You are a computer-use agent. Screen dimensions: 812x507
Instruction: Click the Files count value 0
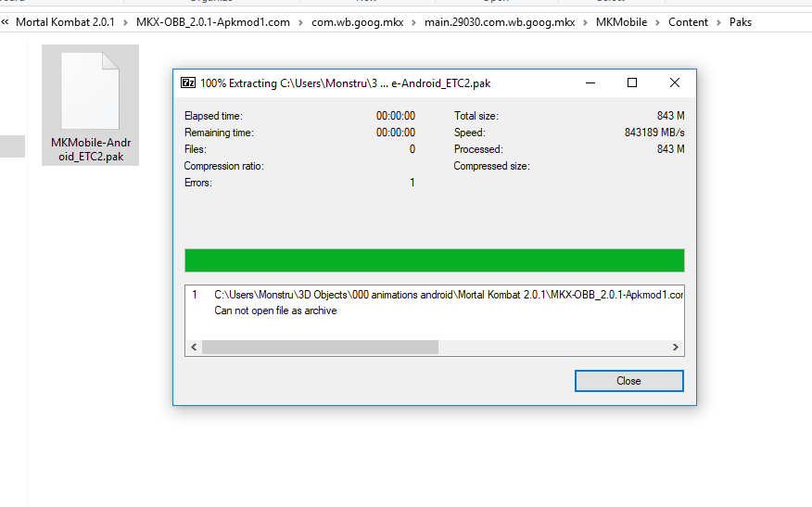pos(412,149)
